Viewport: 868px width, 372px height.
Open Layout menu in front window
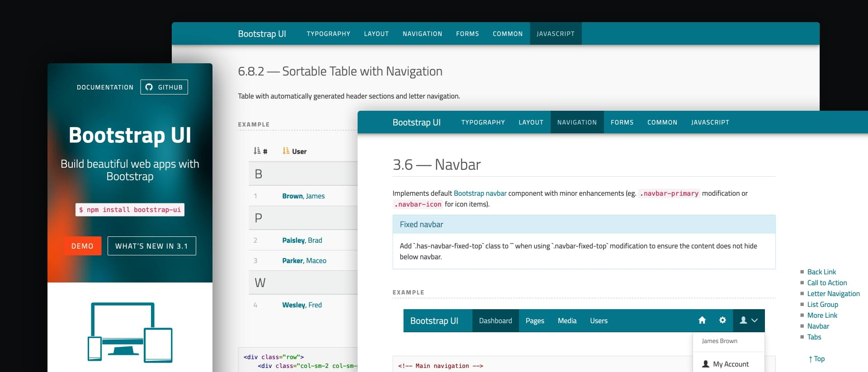pos(531,122)
